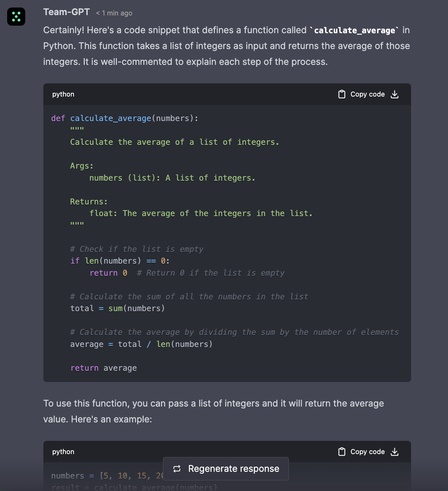This screenshot has width=448, height=491.
Task: Click the Regenerate response button text
Action: (233, 469)
